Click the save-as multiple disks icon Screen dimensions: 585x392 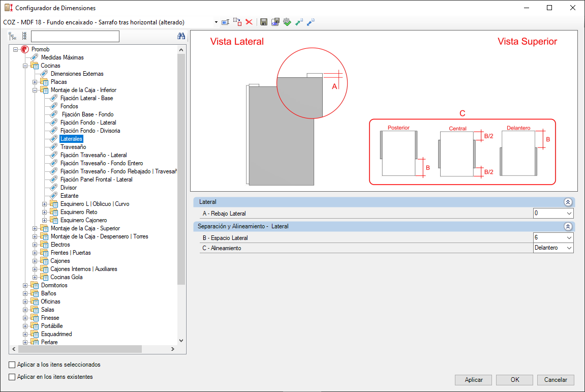click(x=275, y=22)
